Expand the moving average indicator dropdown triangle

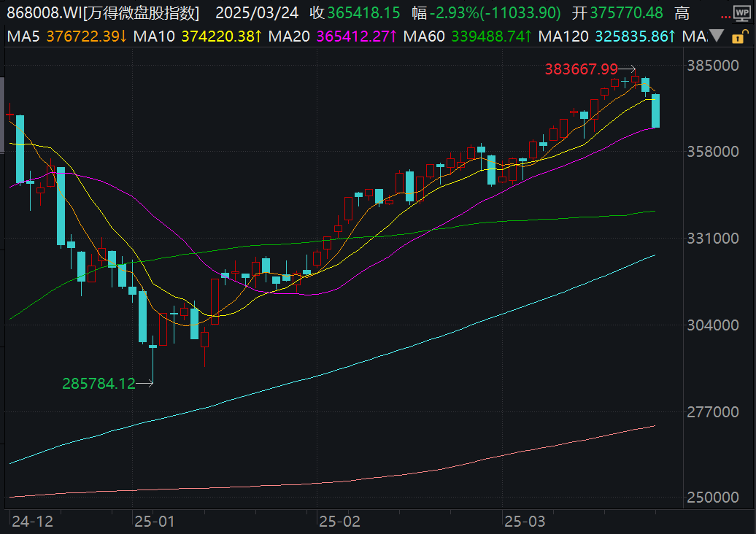[x=717, y=36]
